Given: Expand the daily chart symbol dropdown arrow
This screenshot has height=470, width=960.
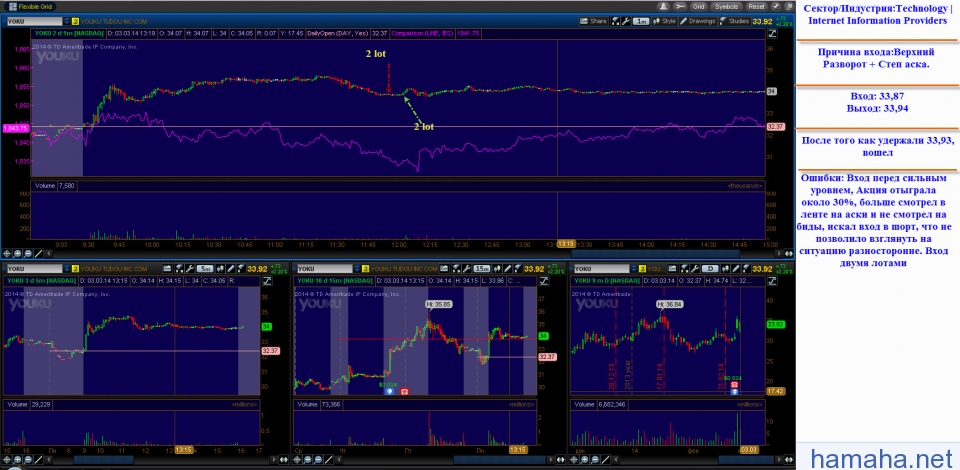Looking at the screenshot, I should (x=633, y=269).
